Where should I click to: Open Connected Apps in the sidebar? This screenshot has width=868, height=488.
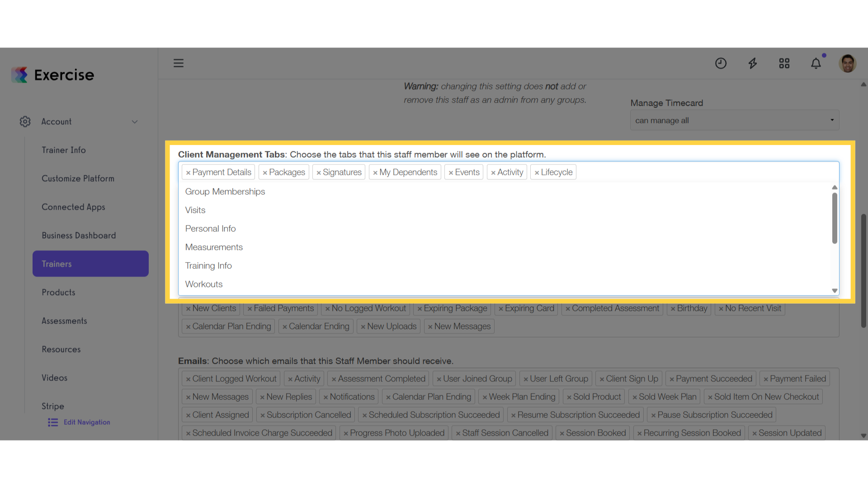[73, 207]
